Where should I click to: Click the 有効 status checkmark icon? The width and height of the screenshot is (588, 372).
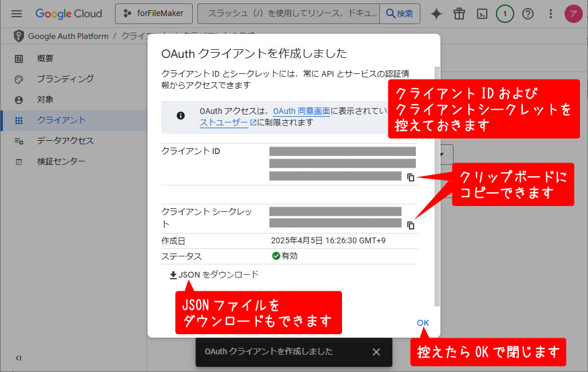276,256
